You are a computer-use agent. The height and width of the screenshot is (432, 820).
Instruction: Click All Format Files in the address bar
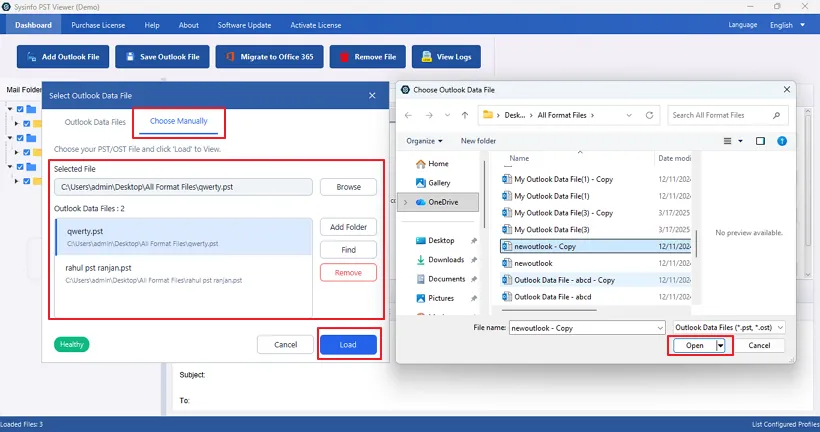(x=562, y=115)
